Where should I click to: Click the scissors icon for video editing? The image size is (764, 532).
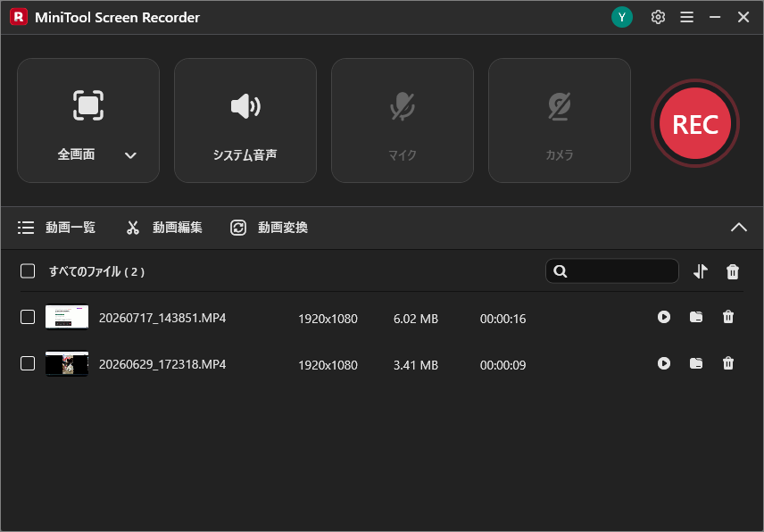(x=133, y=228)
